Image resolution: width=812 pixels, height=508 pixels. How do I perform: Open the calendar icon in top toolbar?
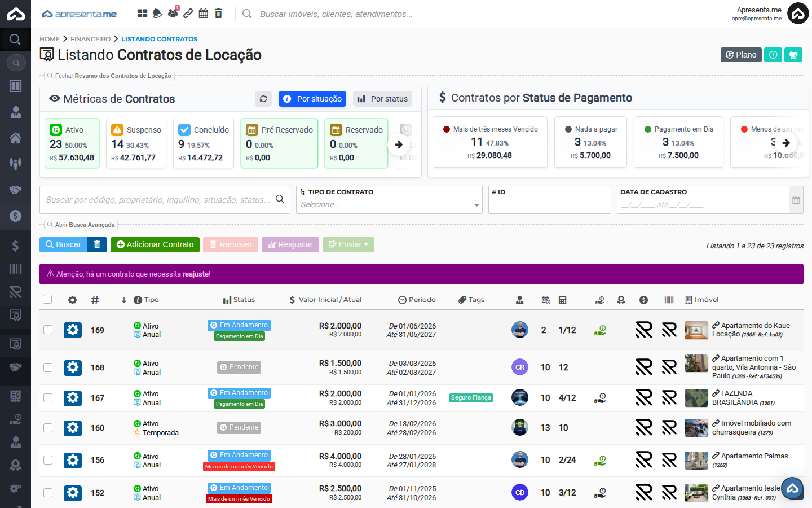coord(204,14)
